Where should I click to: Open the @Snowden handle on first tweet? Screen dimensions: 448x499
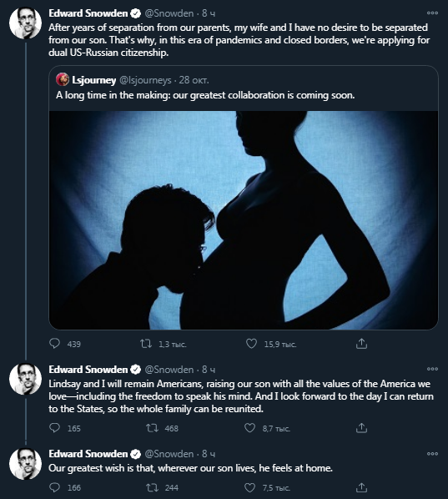click(169, 13)
